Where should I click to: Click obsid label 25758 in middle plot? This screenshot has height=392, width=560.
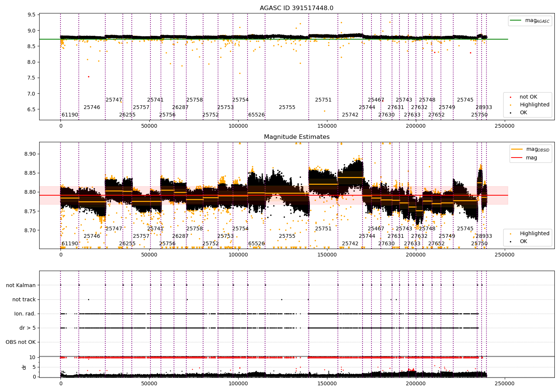pos(195,229)
